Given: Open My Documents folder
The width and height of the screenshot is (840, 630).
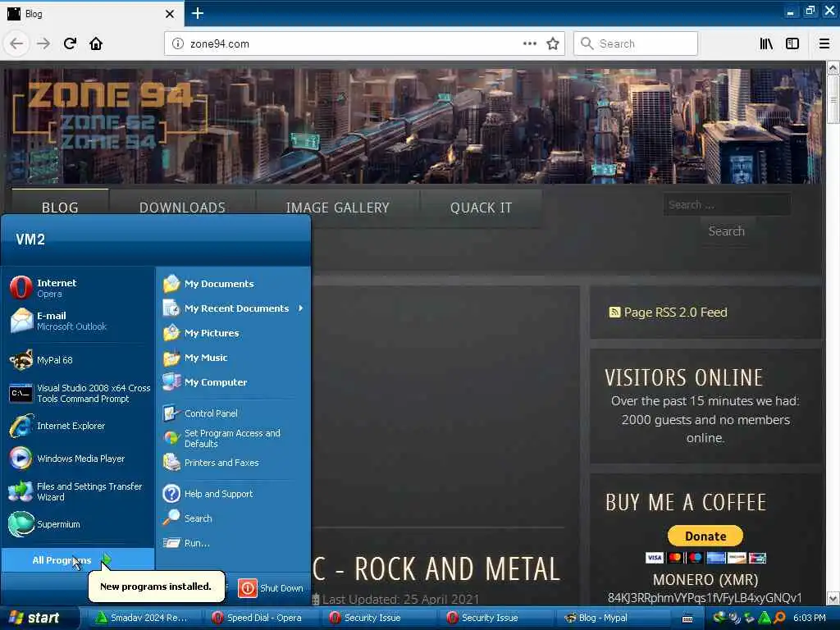Looking at the screenshot, I should pos(233,284).
